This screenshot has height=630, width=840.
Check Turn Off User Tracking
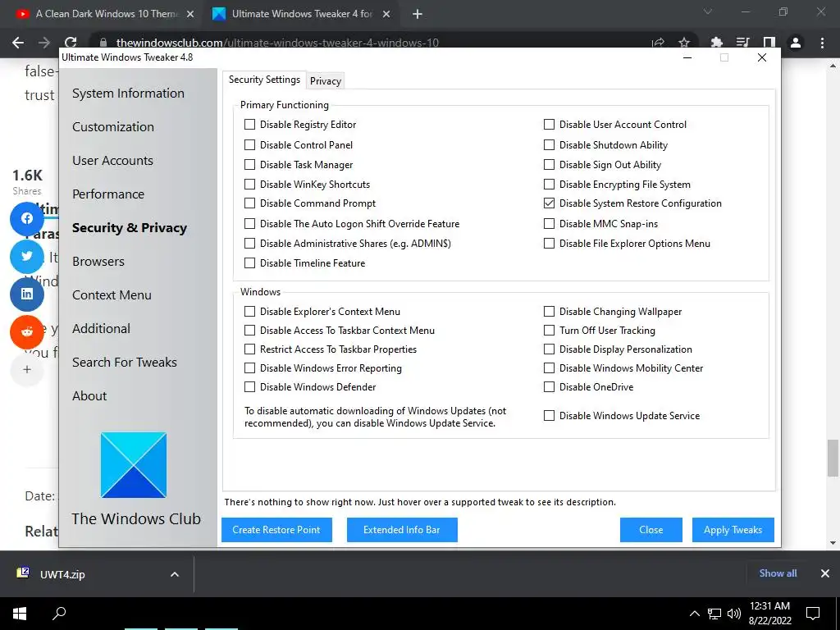pos(549,330)
